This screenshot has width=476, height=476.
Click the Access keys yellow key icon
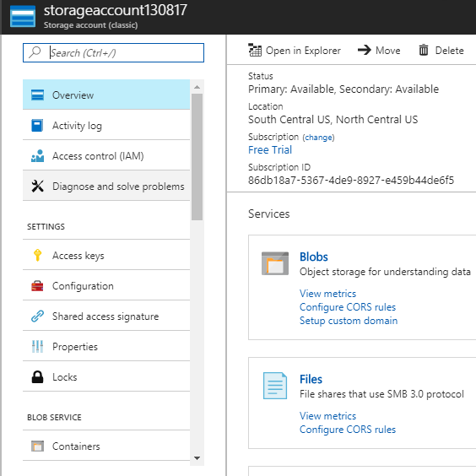click(x=37, y=256)
